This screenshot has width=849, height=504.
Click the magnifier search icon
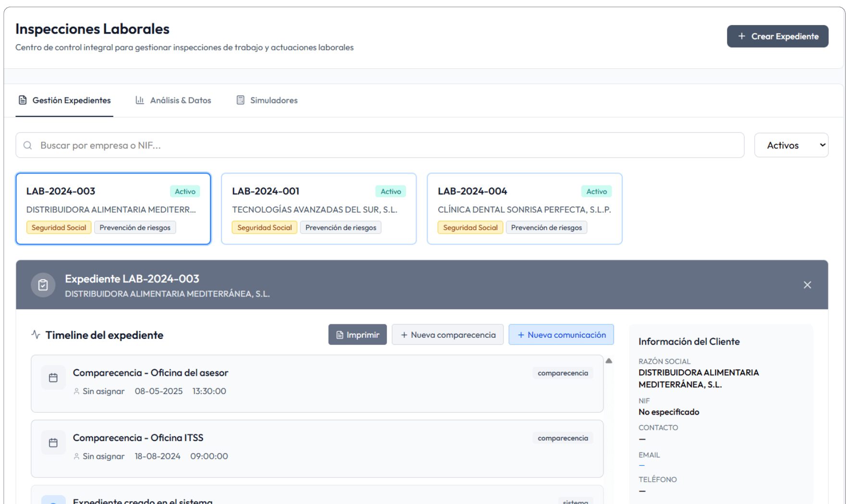point(28,145)
